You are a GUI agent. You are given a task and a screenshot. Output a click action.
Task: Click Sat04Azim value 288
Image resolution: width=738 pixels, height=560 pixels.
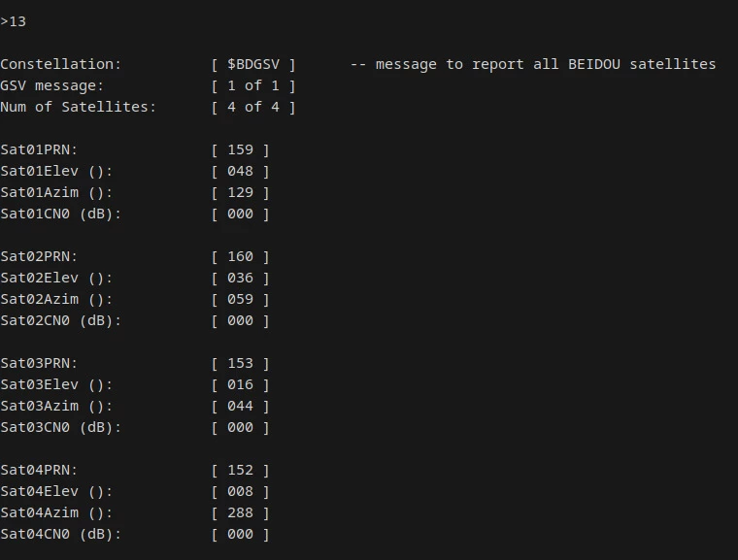click(x=241, y=513)
